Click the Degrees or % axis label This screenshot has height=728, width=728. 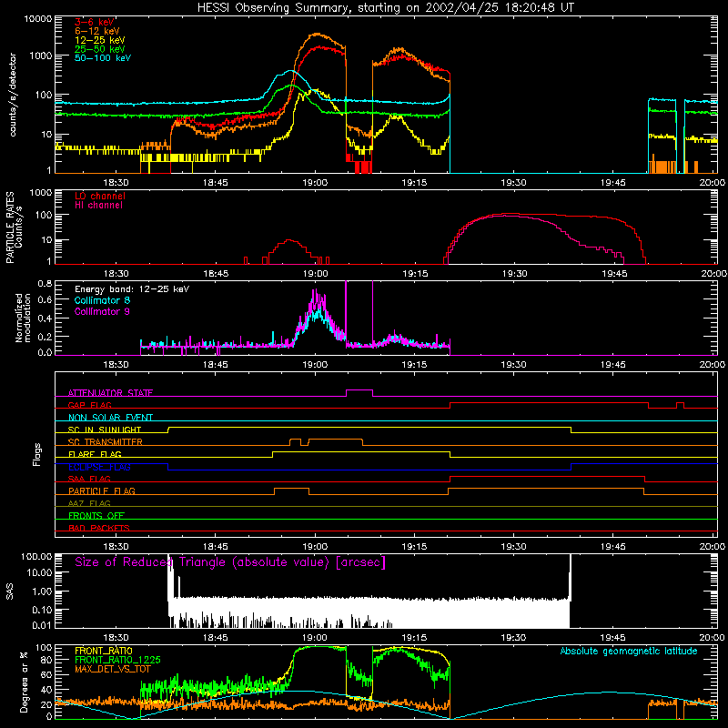[25, 682]
